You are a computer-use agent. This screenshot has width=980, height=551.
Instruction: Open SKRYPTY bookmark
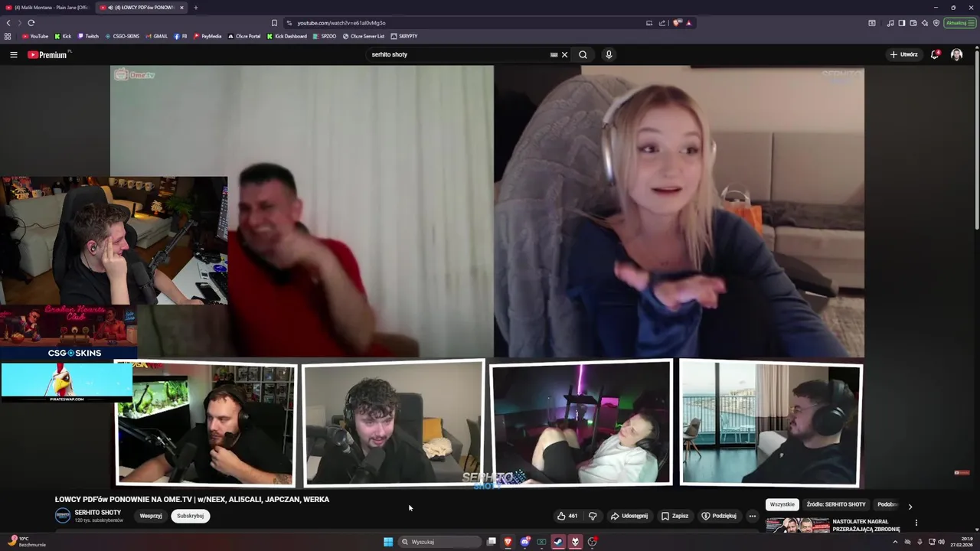404,36
